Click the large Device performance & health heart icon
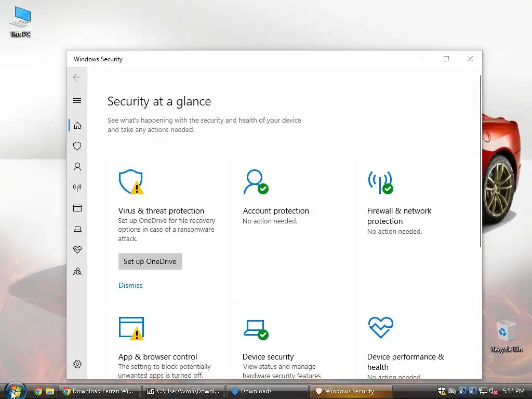Screen dimensions: 532x399 pyautogui.click(x=381, y=327)
